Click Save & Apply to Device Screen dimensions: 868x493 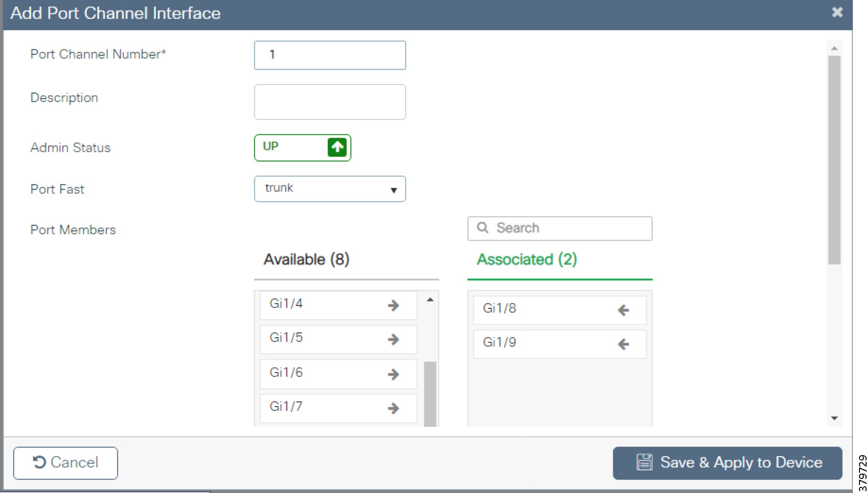tap(727, 463)
